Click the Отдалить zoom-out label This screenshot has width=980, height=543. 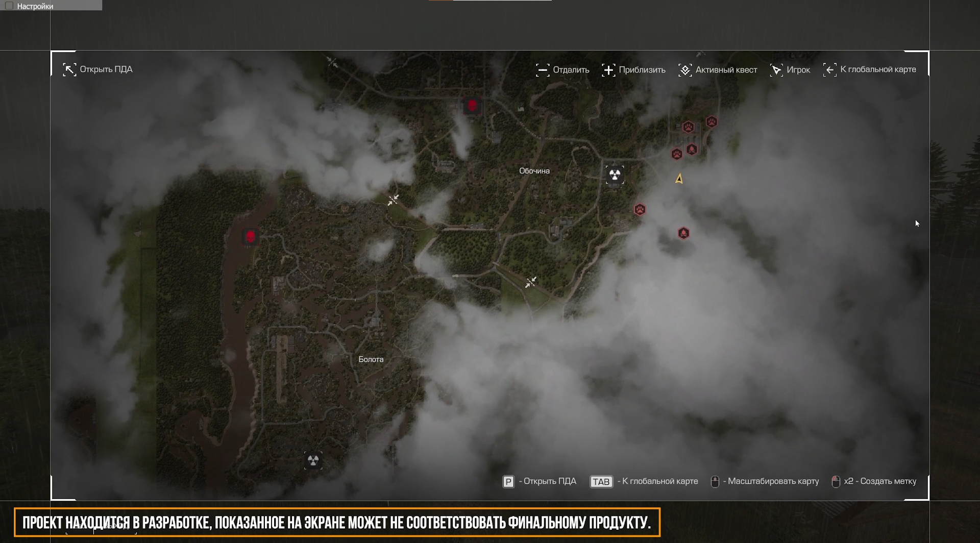(x=571, y=70)
